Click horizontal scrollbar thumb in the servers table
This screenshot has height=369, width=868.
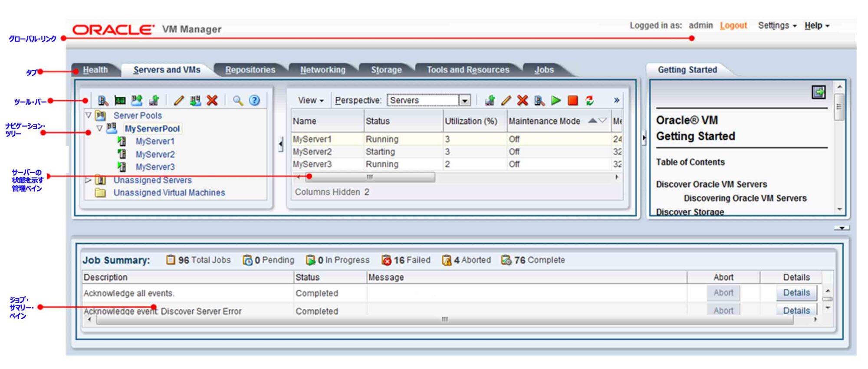(x=370, y=177)
